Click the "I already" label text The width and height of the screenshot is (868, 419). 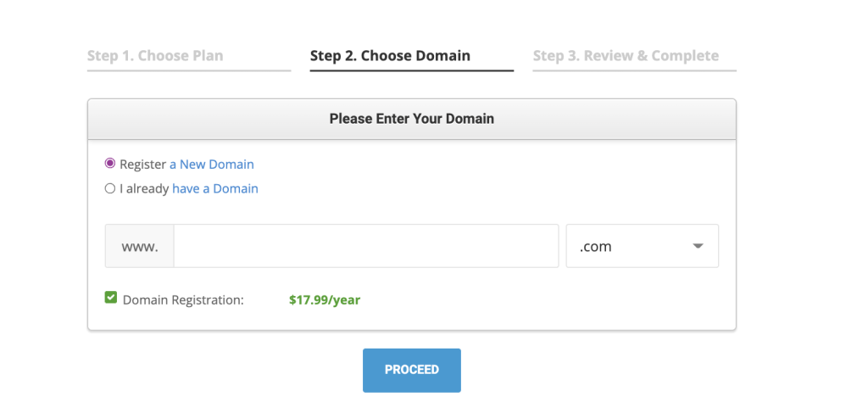coord(144,189)
